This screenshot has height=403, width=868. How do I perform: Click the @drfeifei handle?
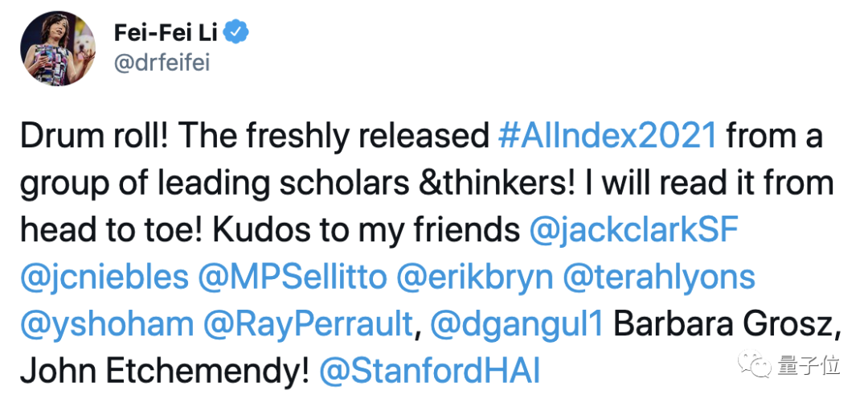click(162, 64)
